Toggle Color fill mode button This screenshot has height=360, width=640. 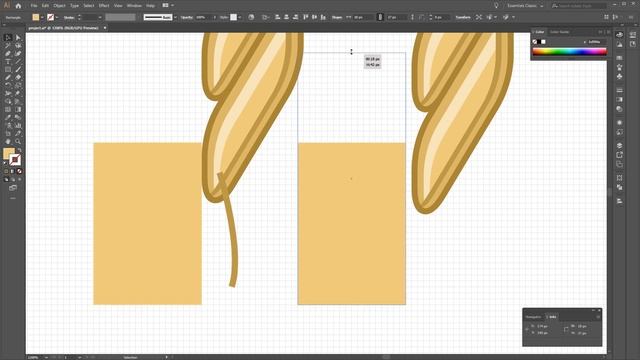click(6, 171)
